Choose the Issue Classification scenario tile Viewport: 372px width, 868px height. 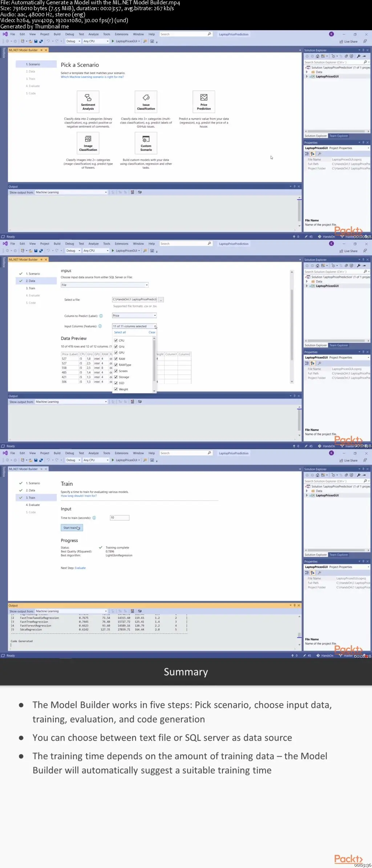point(146,101)
